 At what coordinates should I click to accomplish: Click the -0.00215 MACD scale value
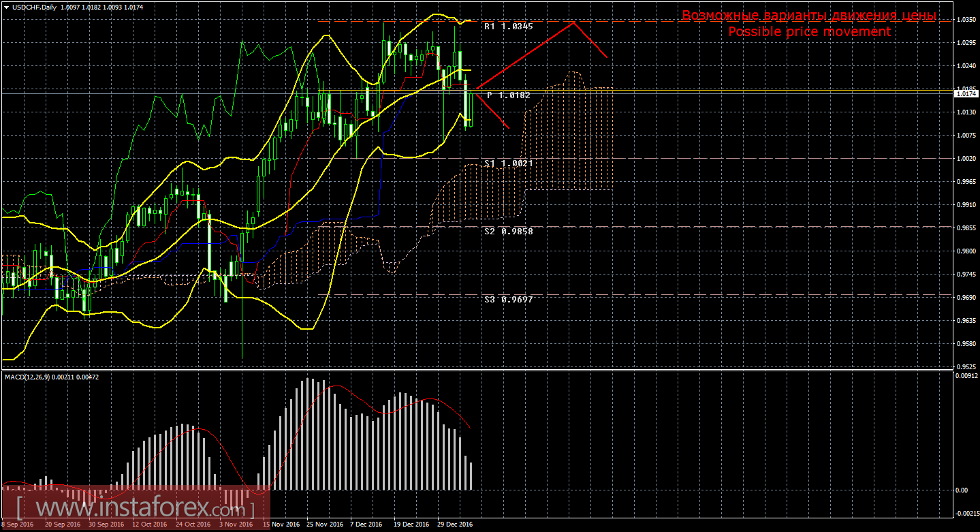(x=966, y=514)
